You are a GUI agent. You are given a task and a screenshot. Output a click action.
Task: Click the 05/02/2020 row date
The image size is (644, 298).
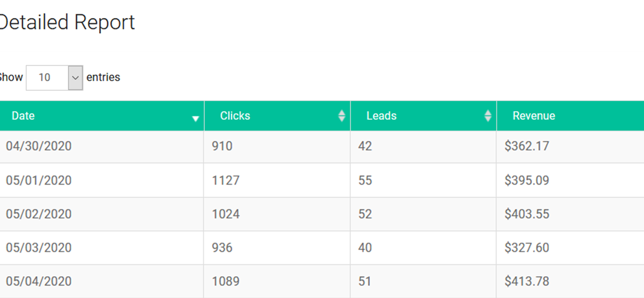[x=39, y=214]
